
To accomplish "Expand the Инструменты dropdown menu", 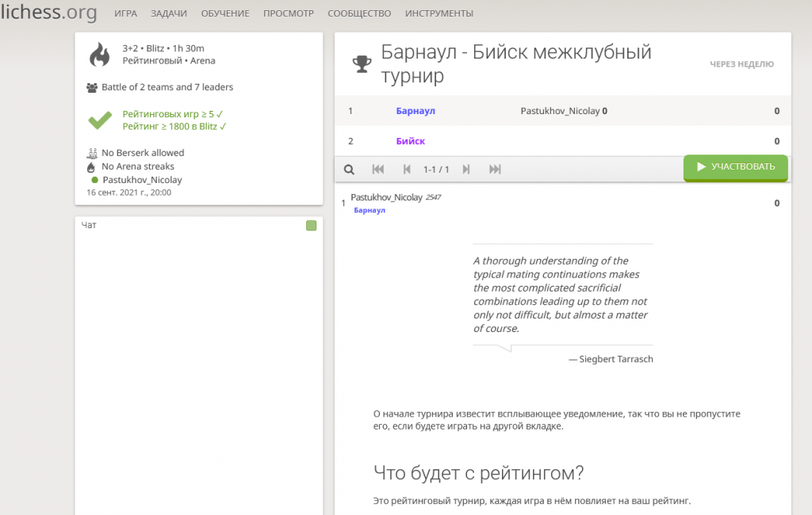I will (x=439, y=13).
